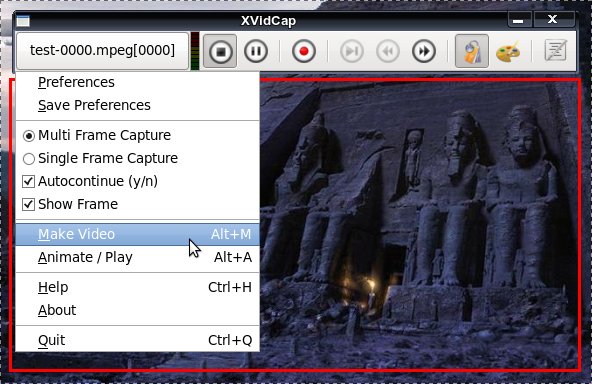Viewport: 592px width, 384px height.
Task: Uncheck the Show Frame checkbox
Action: 137,204
